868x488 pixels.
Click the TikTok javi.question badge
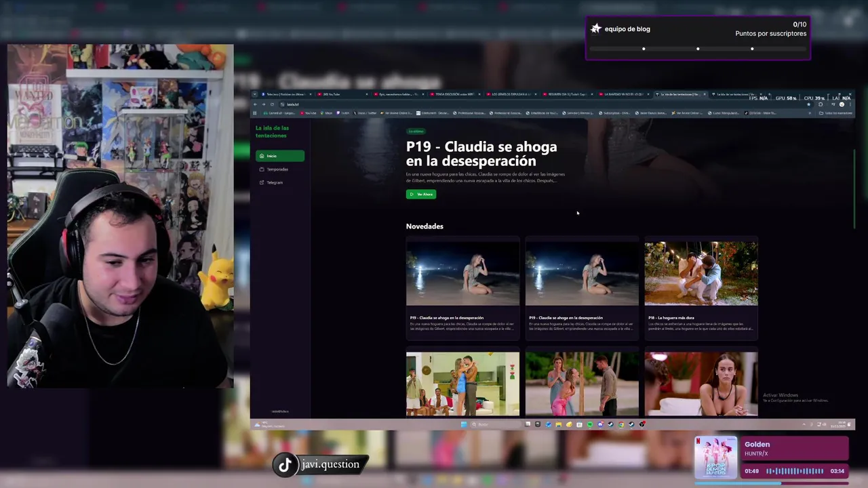click(x=320, y=464)
